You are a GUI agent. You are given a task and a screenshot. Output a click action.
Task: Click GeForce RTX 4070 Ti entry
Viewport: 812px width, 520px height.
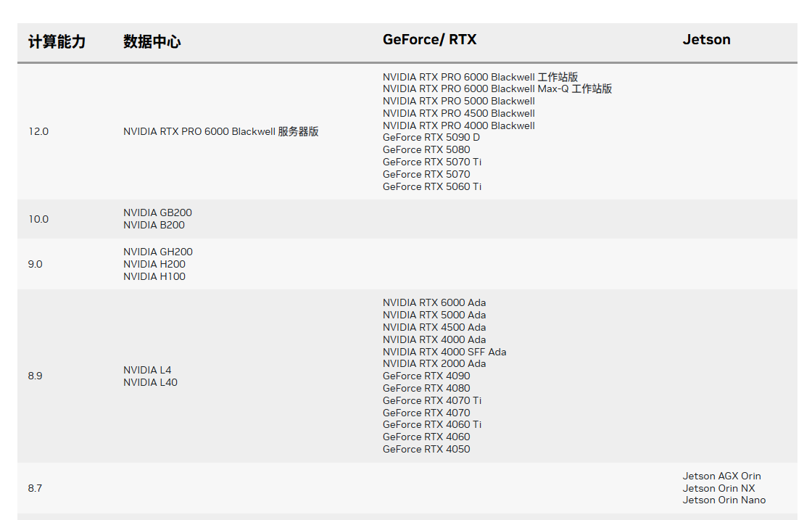tap(432, 401)
